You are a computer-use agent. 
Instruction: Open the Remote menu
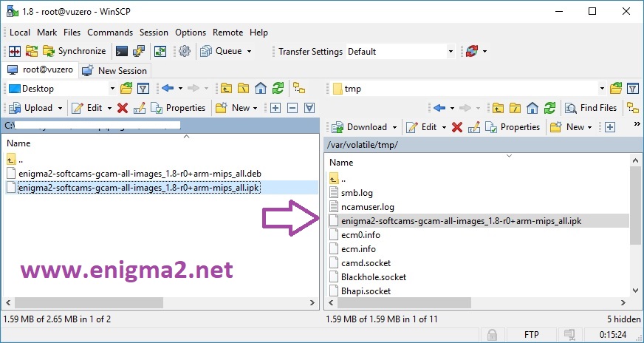pyautogui.click(x=227, y=33)
